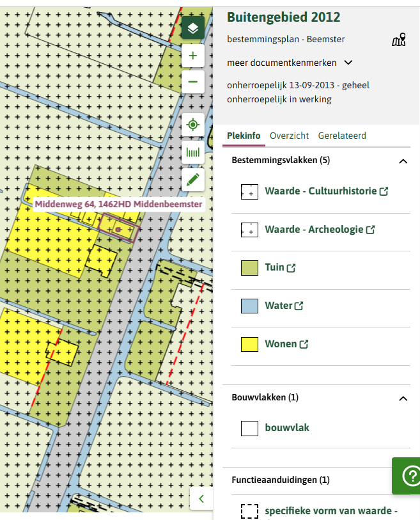The image size is (420, 520).
Task: Center map on my location
Action: coord(192,125)
